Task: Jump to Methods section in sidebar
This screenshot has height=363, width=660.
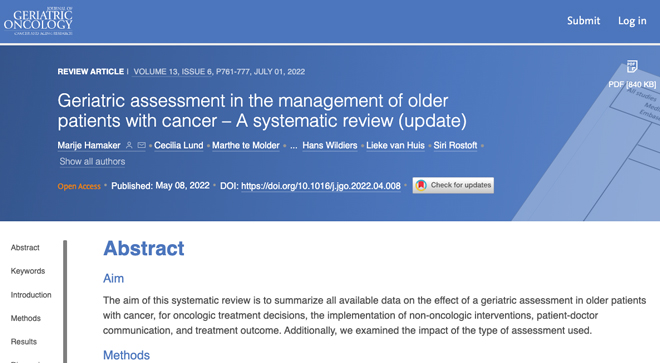Action: click(x=26, y=318)
